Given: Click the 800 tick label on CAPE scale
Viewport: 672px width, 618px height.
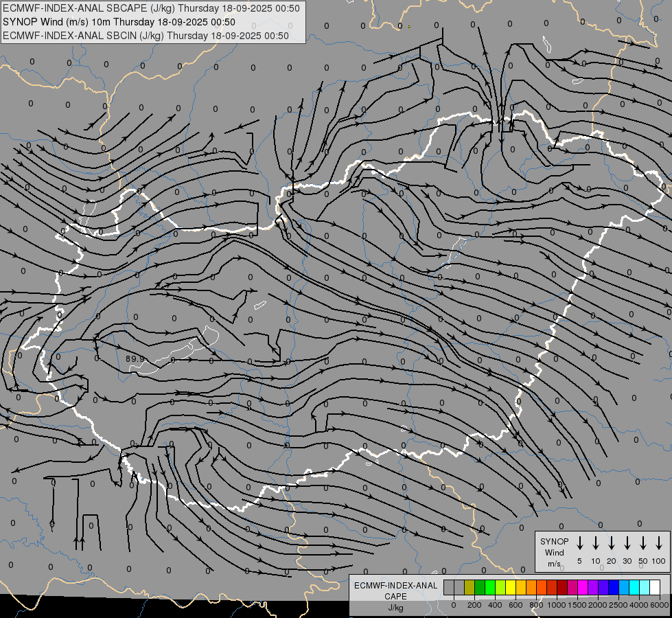Looking at the screenshot, I should pyautogui.click(x=536, y=605).
